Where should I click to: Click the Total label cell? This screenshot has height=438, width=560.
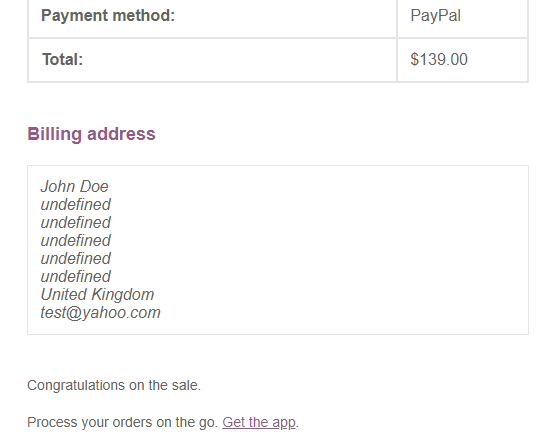pyautogui.click(x=212, y=60)
